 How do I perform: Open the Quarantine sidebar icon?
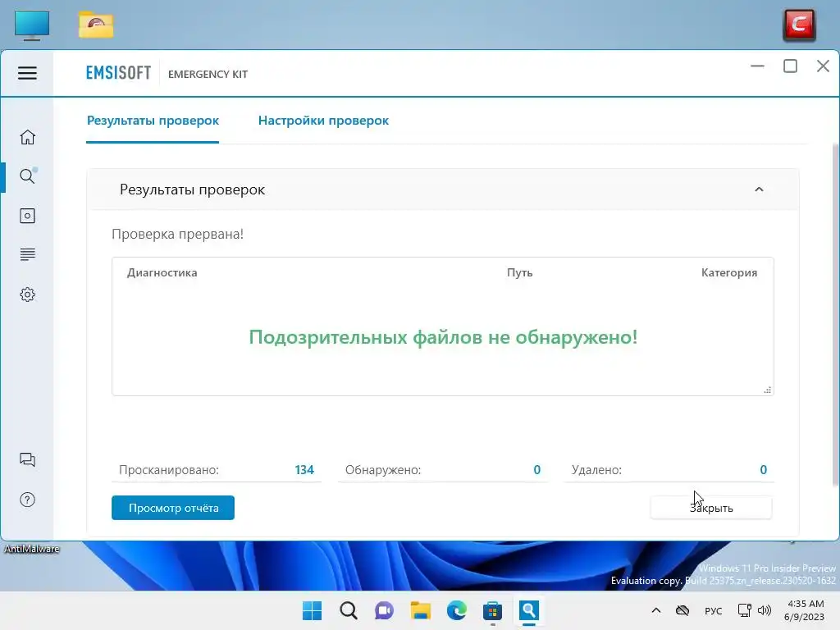[27, 216]
